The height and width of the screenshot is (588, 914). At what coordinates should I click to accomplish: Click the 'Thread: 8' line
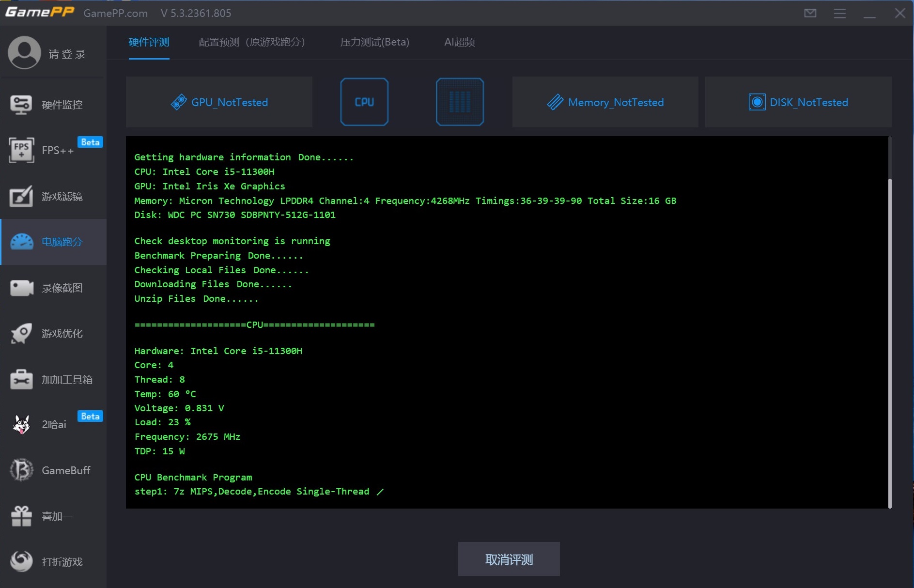click(159, 379)
